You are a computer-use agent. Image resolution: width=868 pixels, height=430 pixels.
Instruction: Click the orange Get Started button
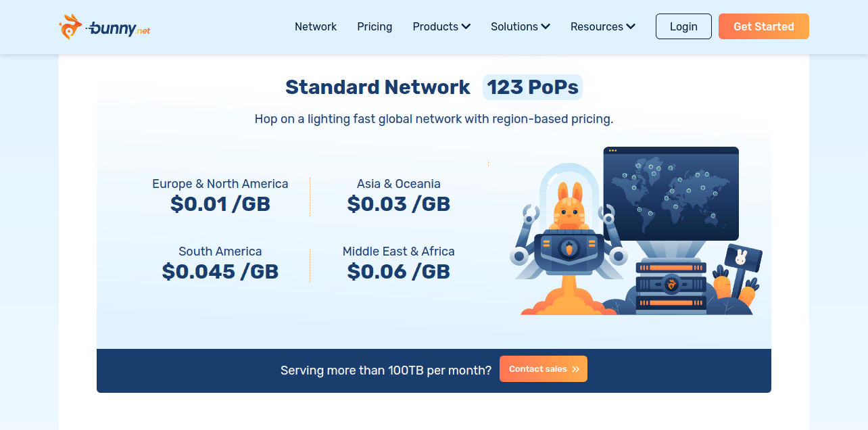click(764, 26)
